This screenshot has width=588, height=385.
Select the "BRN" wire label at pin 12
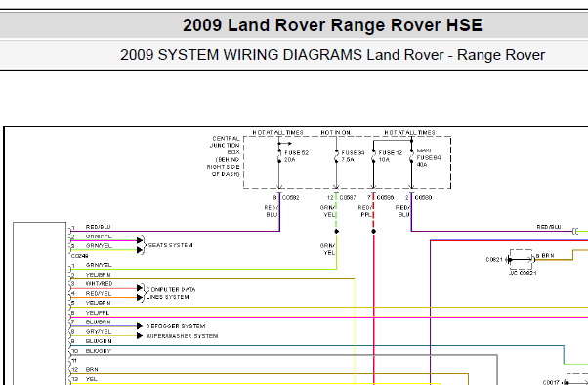click(92, 370)
